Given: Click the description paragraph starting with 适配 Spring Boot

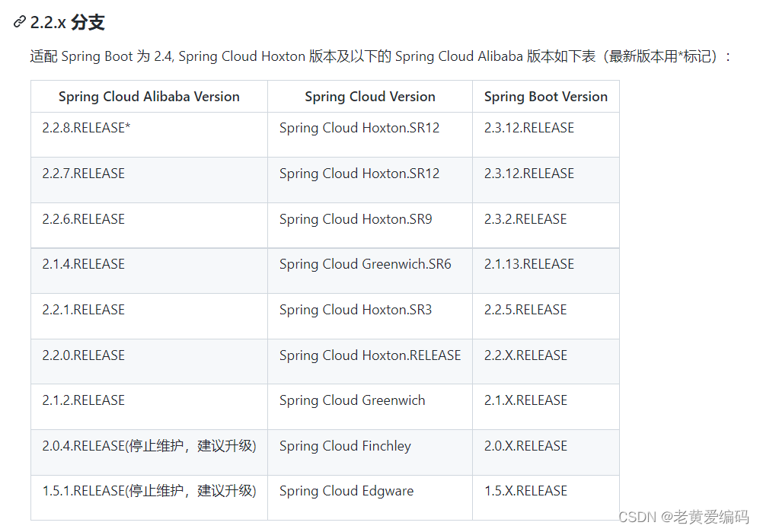Looking at the screenshot, I should point(381,56).
